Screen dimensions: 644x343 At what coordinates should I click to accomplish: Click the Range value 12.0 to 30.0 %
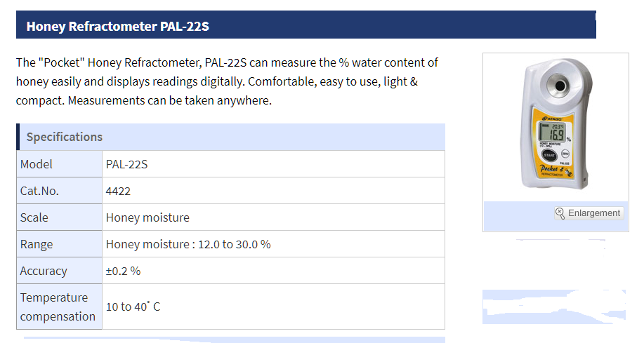pos(234,245)
